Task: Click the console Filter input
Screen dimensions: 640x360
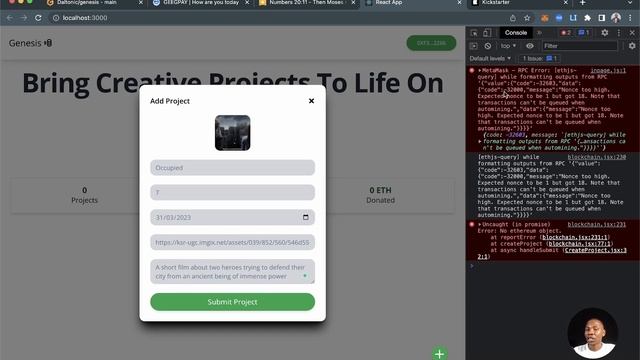Action: tap(580, 46)
